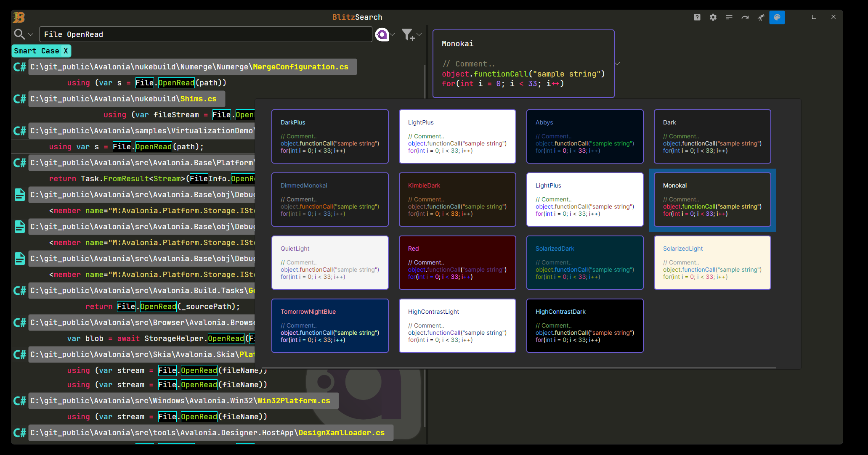Expand the search icon dropdown arrow
868x455 pixels.
coord(31,34)
